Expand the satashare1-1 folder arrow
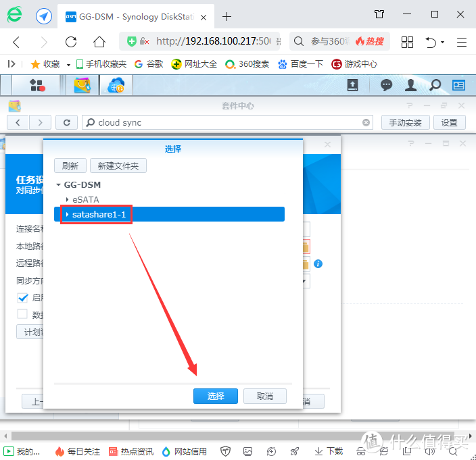Screen dimensions: 476x460 (x=67, y=214)
